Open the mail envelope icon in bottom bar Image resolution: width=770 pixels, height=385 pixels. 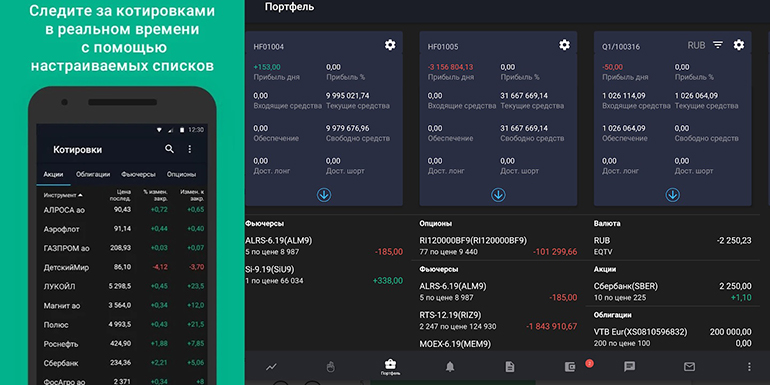click(689, 367)
